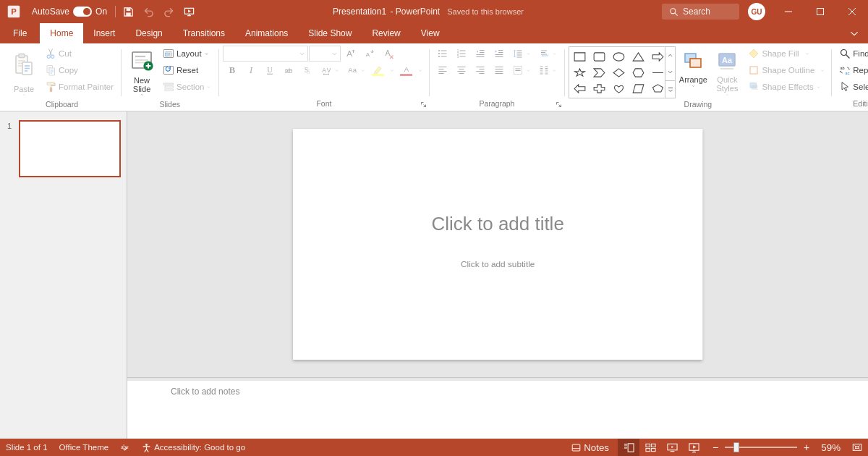Apply text highlight color

coord(378,70)
